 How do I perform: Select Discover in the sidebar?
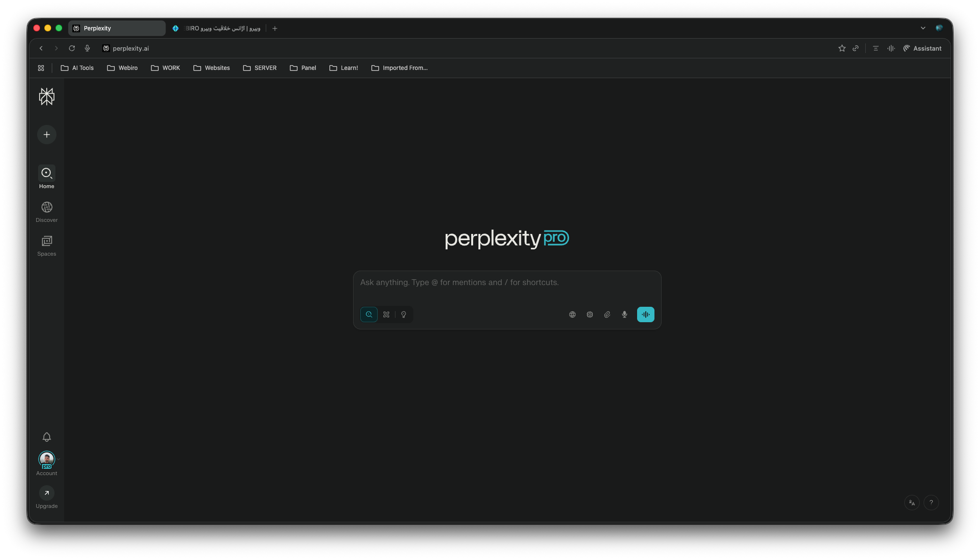(46, 211)
